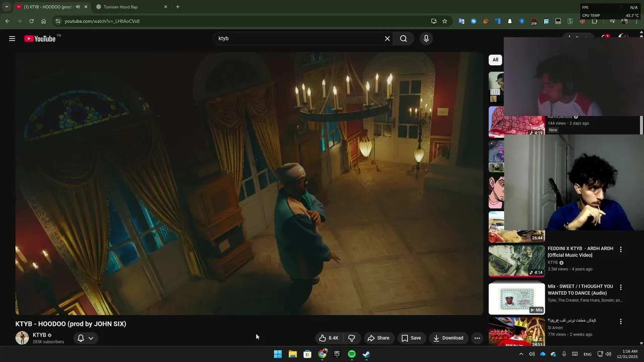Open options for Si Amen video
This screenshot has width=644, height=362.
click(620, 321)
